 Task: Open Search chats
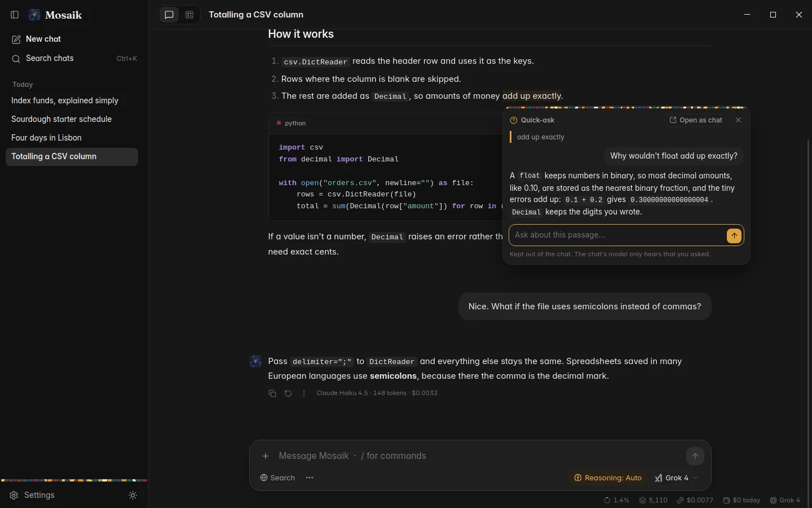72,58
